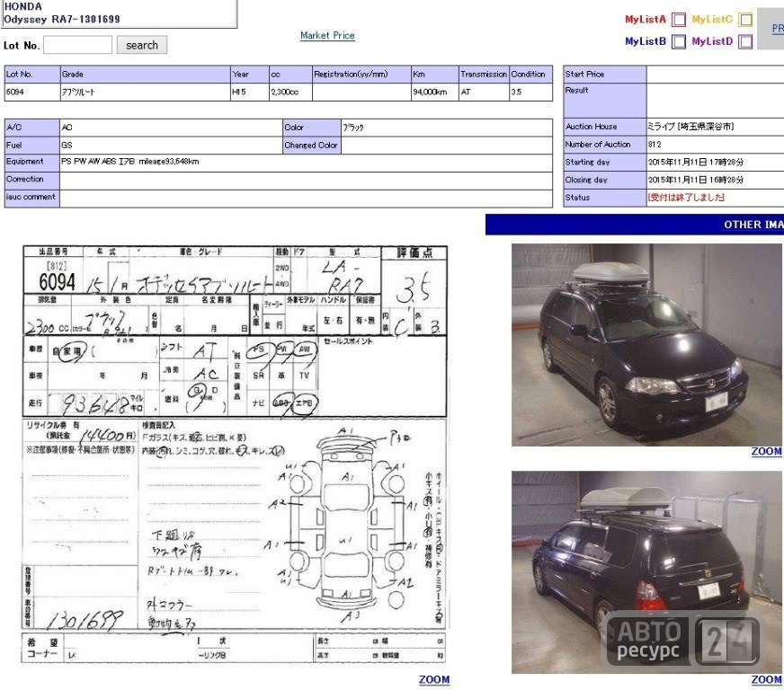
Task: Click the AT transmission cell
Action: click(x=484, y=92)
